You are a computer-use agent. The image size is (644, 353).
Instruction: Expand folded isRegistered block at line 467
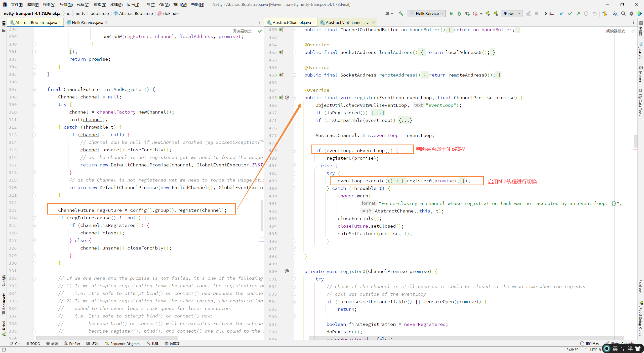point(378,113)
